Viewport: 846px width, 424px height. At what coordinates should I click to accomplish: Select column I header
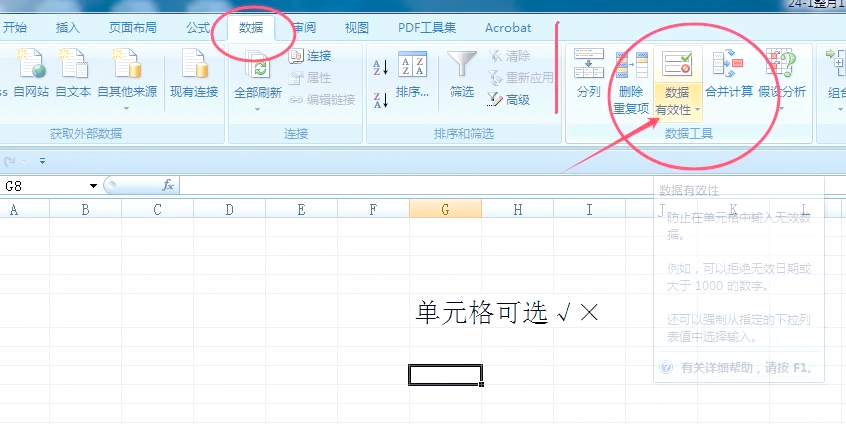pyautogui.click(x=589, y=209)
